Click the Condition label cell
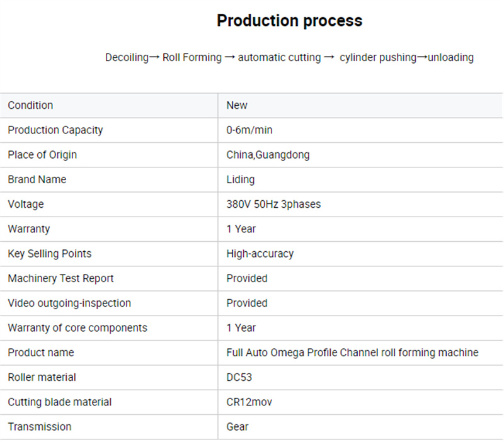Image resolution: width=504 pixels, height=442 pixels. coord(109,105)
